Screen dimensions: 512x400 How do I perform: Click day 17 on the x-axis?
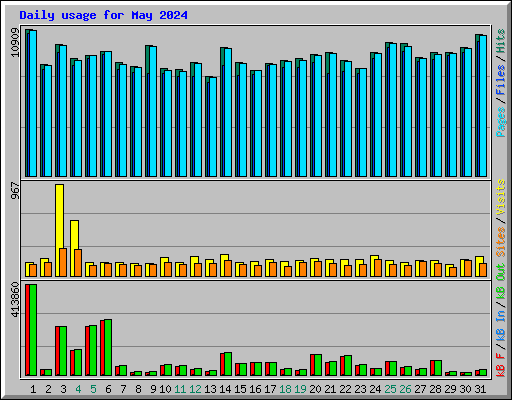(x=270, y=389)
